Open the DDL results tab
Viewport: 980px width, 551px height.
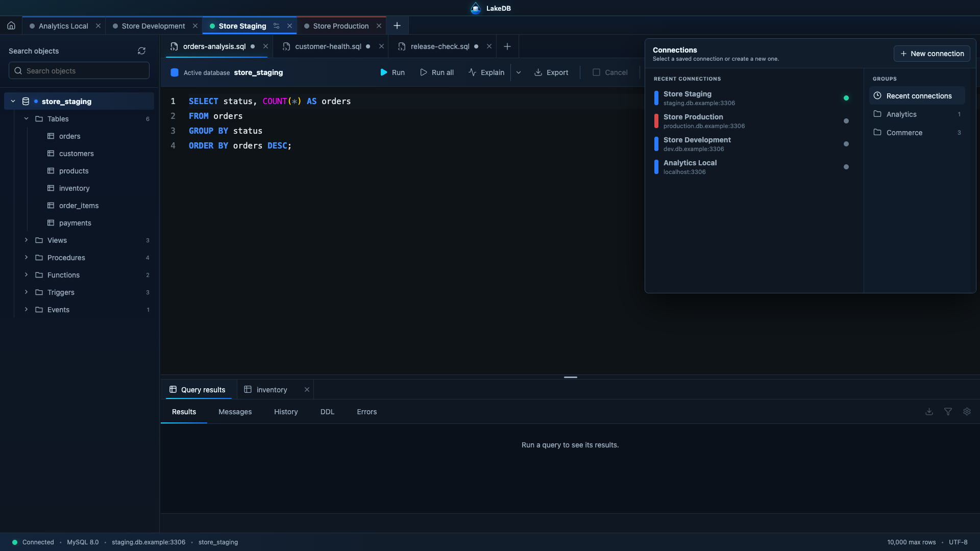pos(327,412)
